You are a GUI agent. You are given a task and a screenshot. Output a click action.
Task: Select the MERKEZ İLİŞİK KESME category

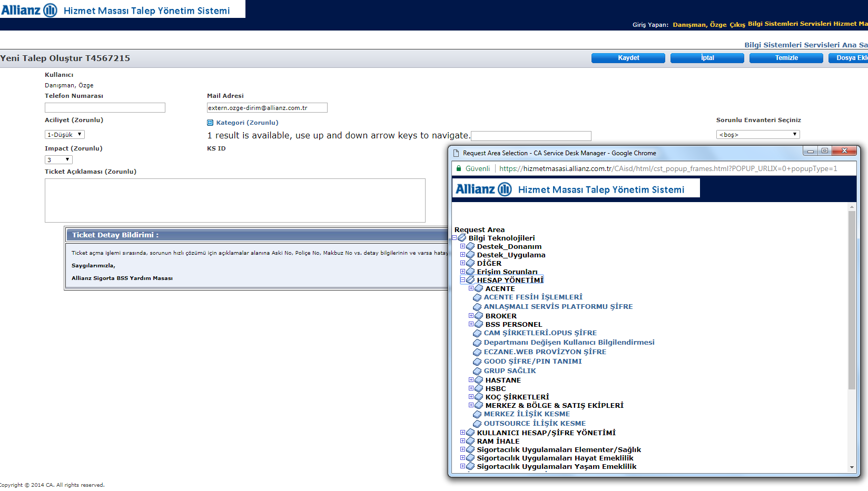tap(527, 414)
